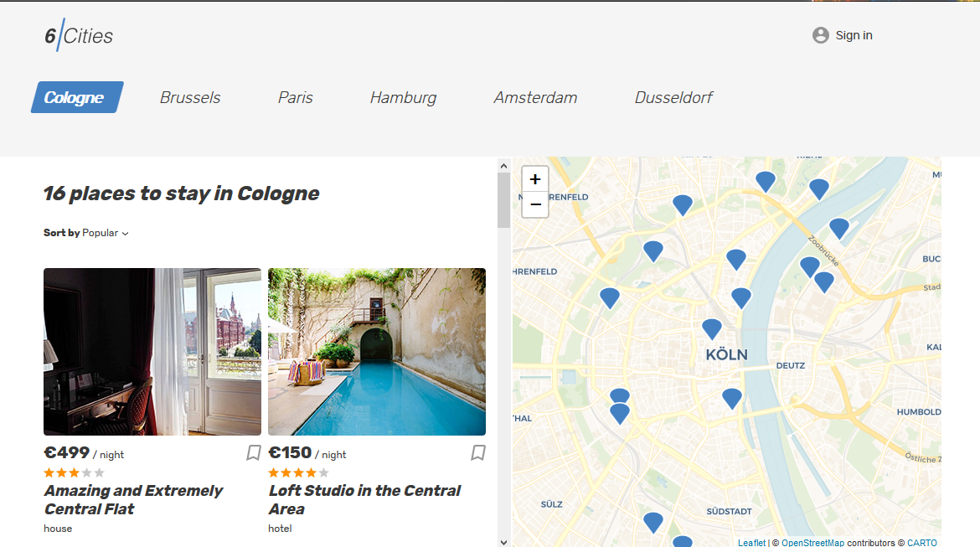Open the OpenStreetMap attribution link

coord(813,542)
